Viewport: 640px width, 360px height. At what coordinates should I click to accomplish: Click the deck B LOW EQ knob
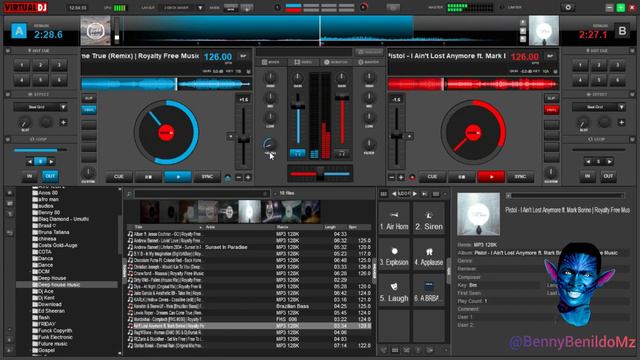(369, 118)
